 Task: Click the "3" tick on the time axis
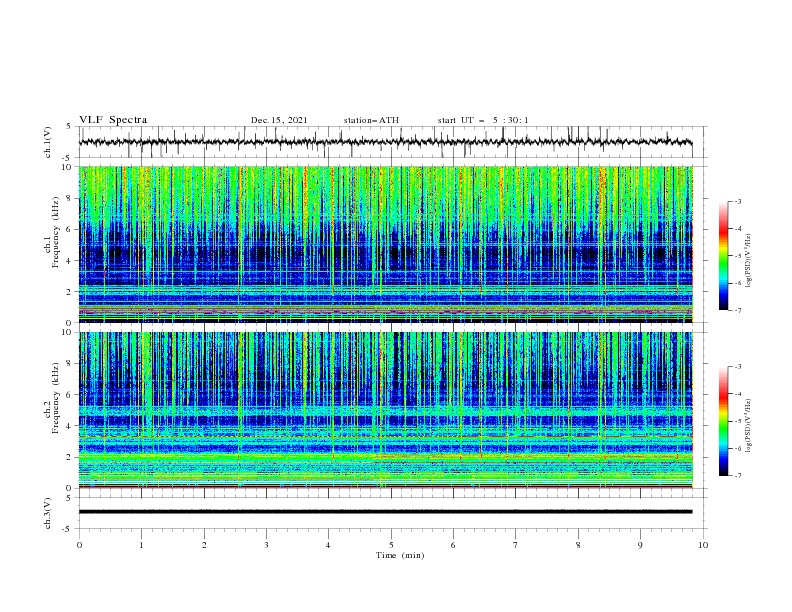(x=266, y=545)
